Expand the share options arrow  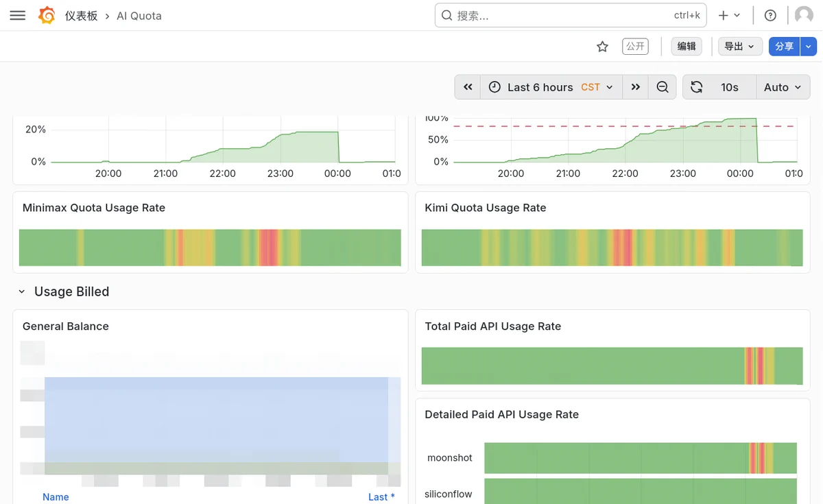(x=809, y=46)
